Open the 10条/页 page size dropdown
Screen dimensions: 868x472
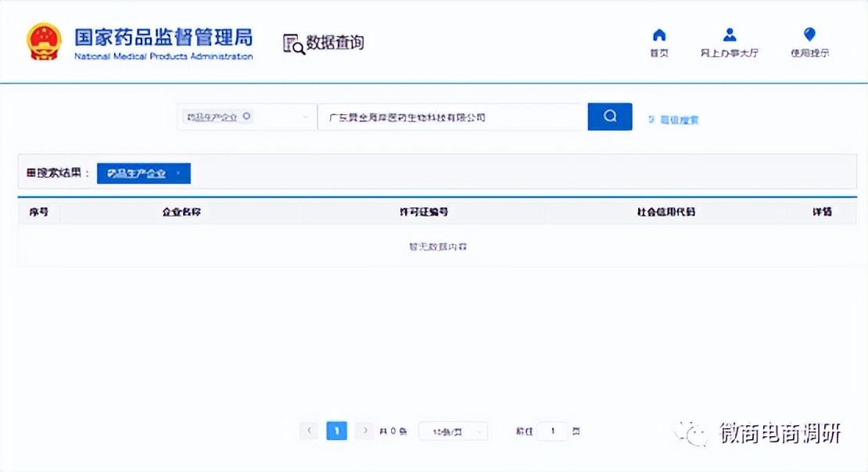click(x=452, y=431)
